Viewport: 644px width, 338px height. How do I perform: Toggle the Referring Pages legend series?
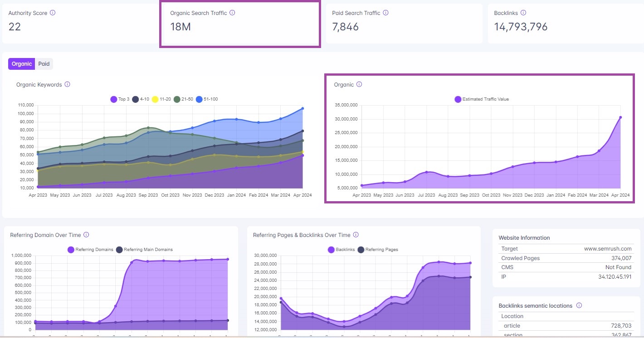pos(378,250)
